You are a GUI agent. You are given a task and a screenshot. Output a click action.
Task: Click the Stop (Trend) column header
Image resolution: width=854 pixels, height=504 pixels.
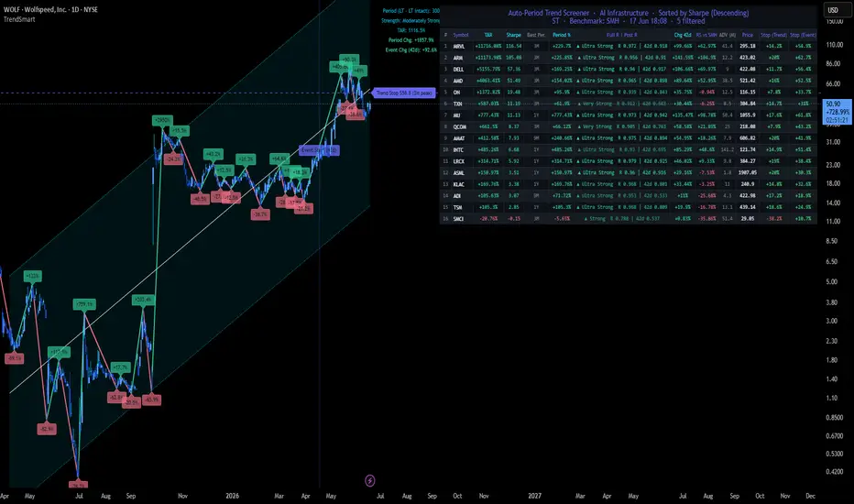[773, 35]
